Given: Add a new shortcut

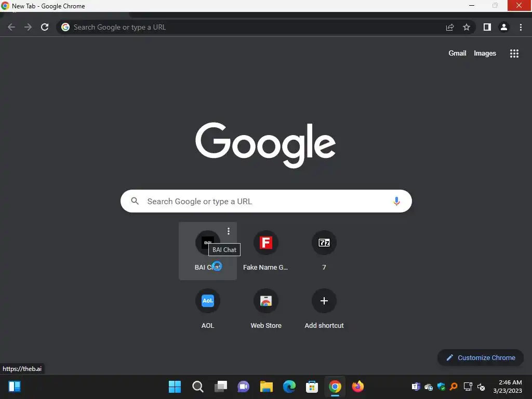Looking at the screenshot, I should (x=324, y=309).
